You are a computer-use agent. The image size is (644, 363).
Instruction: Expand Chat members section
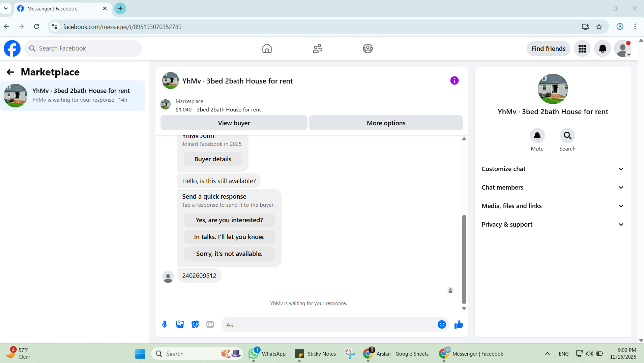[553, 188]
